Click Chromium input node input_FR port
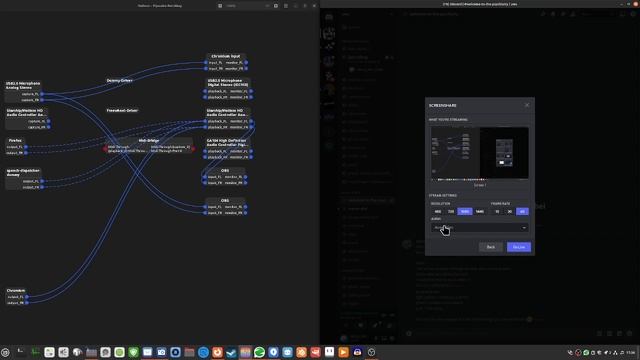Viewport: 640px width, 360px height. point(206,69)
